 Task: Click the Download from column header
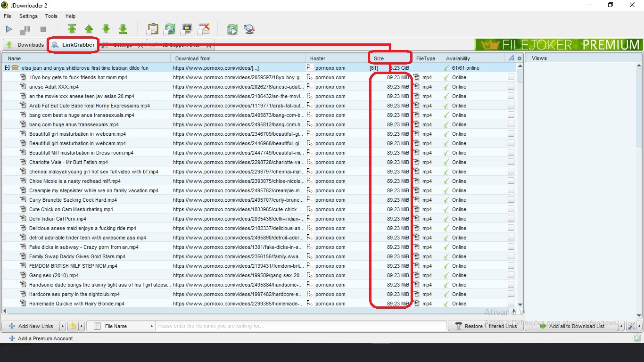238,58
